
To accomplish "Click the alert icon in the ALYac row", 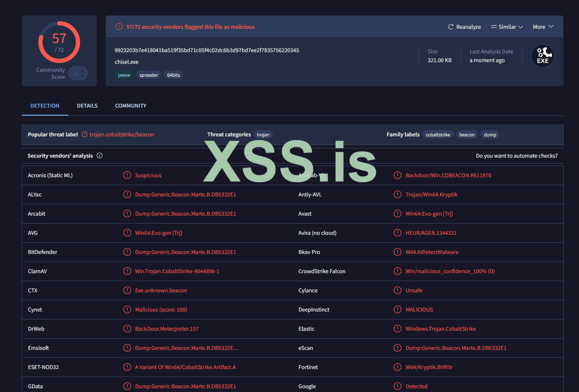I will pos(127,194).
